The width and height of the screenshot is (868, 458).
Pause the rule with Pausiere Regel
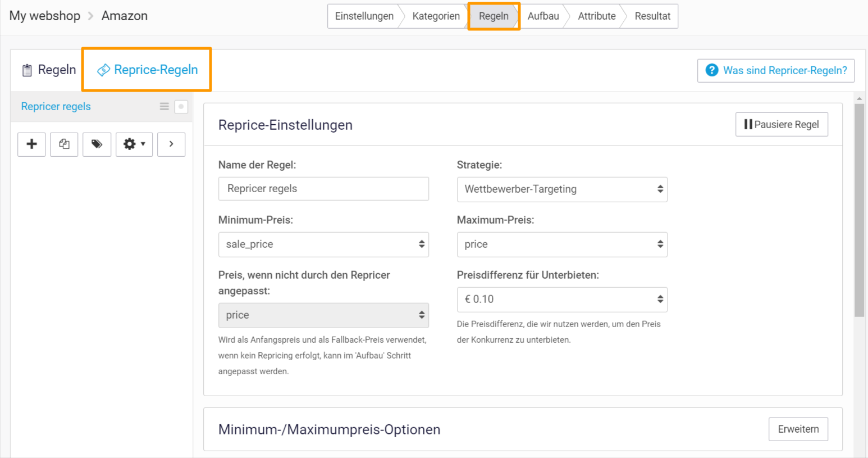tap(781, 124)
